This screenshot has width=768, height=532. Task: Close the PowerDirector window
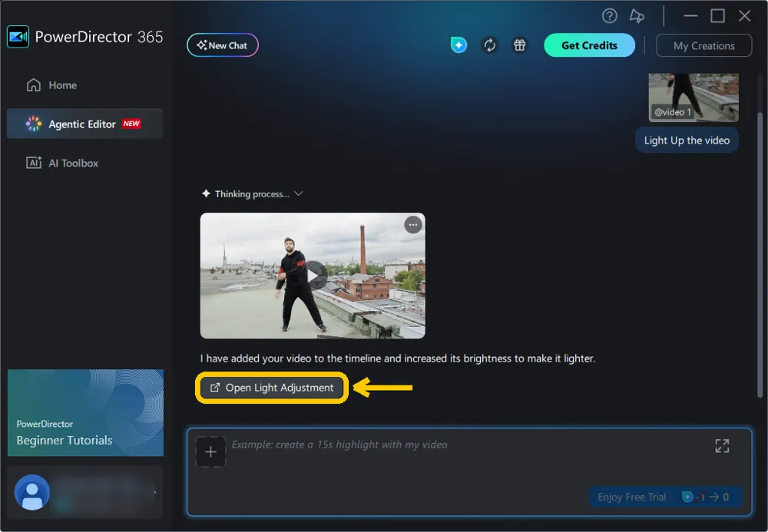click(744, 15)
